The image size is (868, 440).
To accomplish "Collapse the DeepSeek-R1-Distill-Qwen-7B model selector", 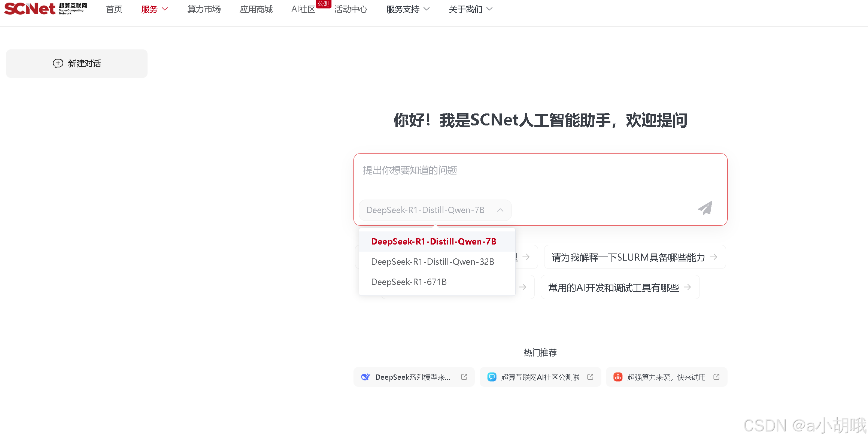I will point(500,210).
